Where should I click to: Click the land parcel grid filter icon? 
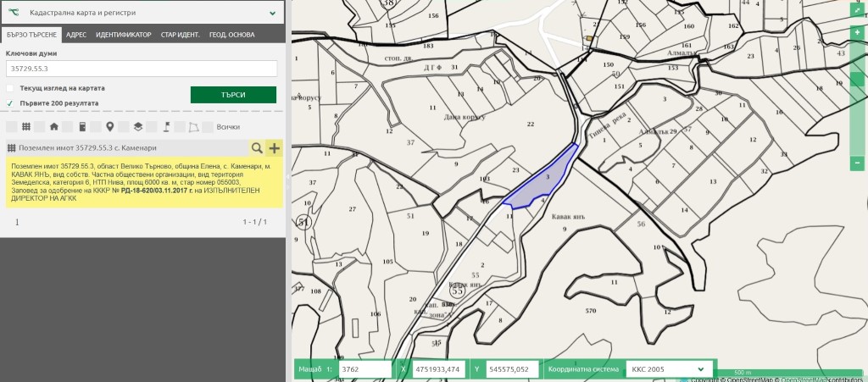[x=26, y=127]
